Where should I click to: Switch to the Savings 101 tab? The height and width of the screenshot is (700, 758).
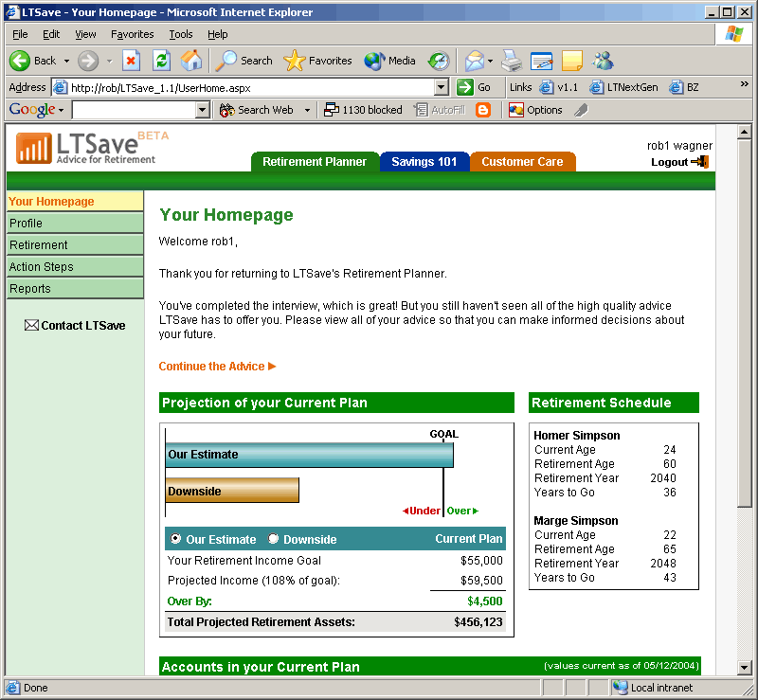424,162
